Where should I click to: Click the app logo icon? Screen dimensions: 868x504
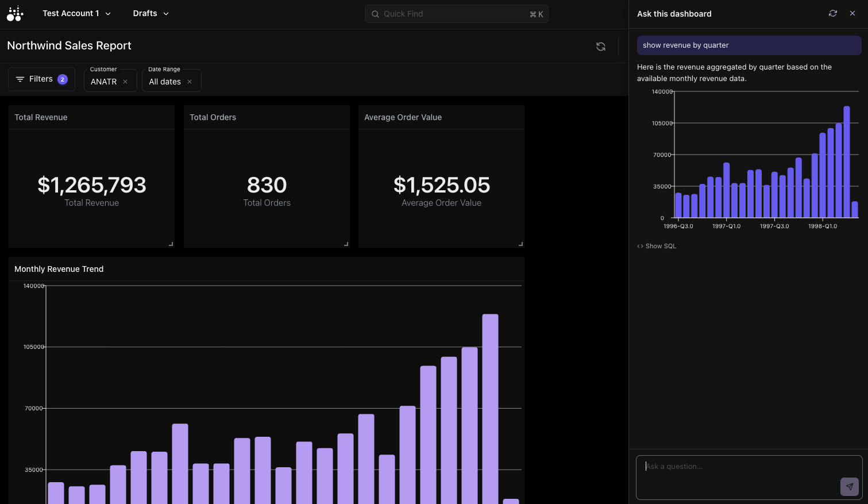click(15, 13)
